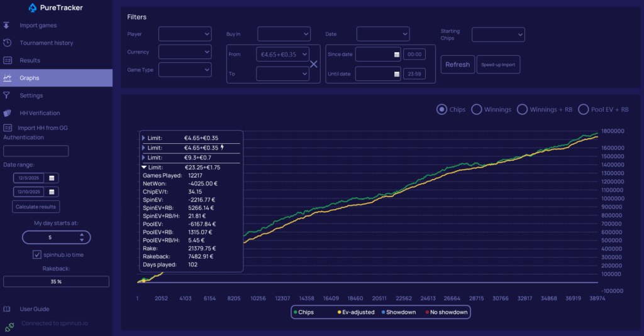Click the 35 % Rakeback bar
This screenshot has width=644, height=336.
[x=56, y=281]
